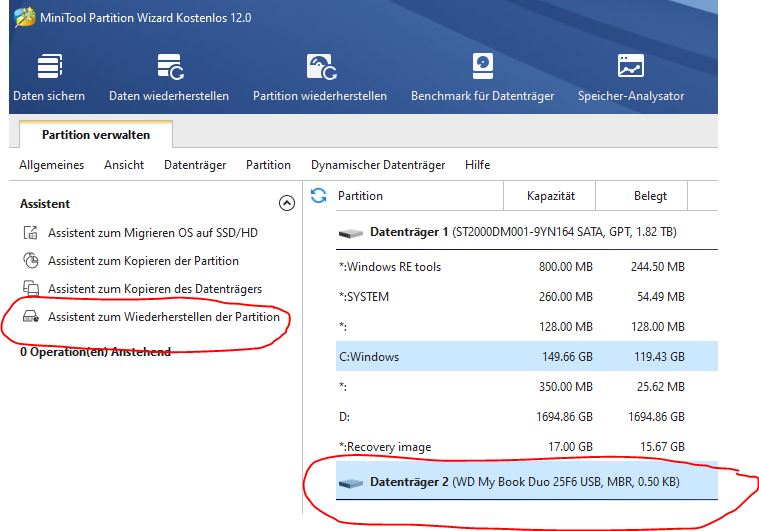Click the 25.62 MB used cell
This screenshot has width=759, height=531.
coord(661,387)
